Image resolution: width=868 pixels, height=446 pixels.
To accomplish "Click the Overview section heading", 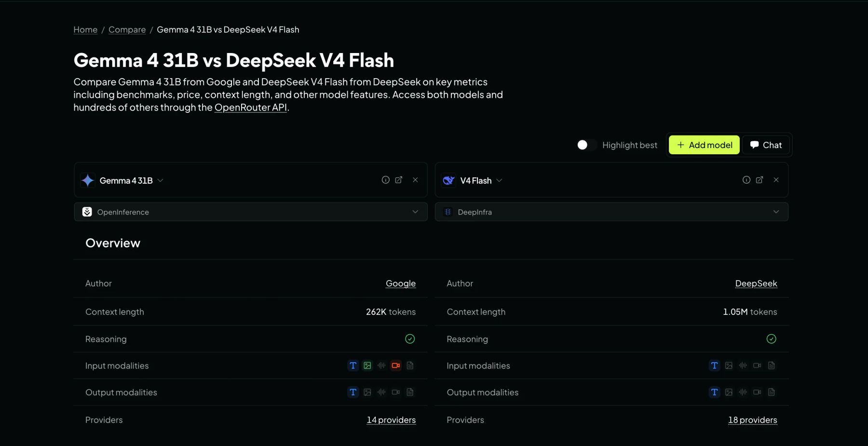I will point(113,243).
